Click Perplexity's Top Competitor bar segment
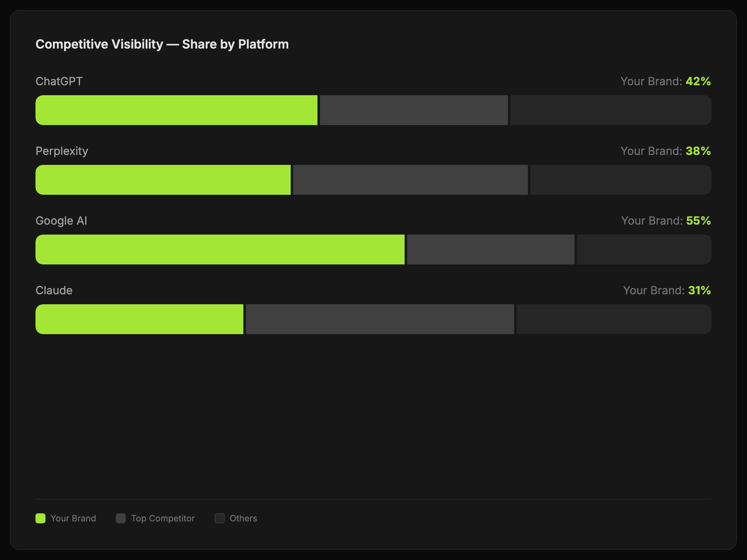 pos(410,180)
